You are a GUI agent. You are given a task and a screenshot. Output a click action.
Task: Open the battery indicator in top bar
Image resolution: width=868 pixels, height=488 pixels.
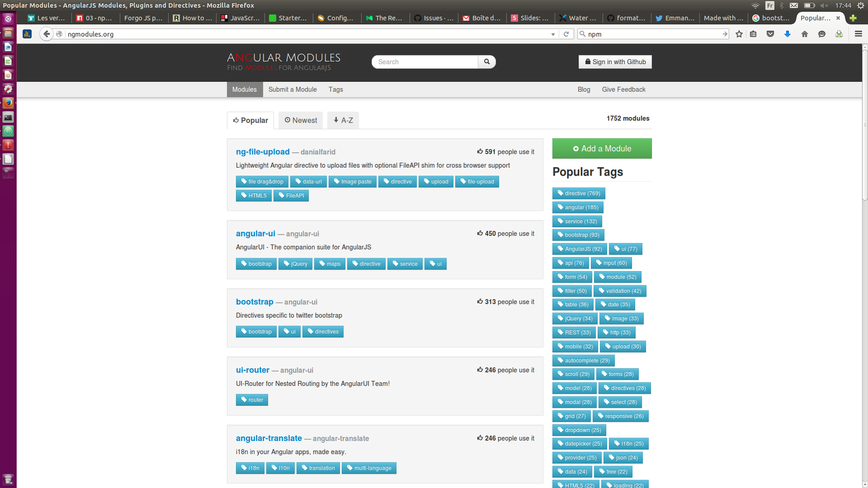(809, 5)
